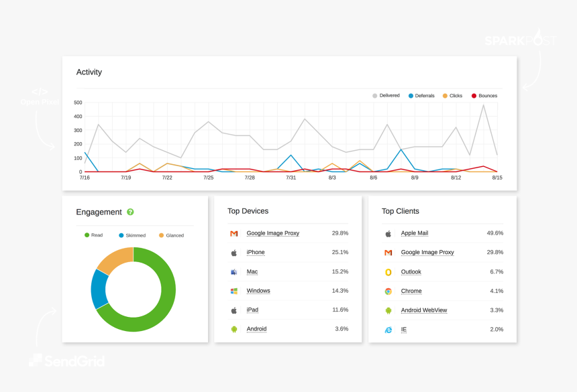Click the Windows logo icon in Top Devices
577x392 pixels.
tap(234, 291)
